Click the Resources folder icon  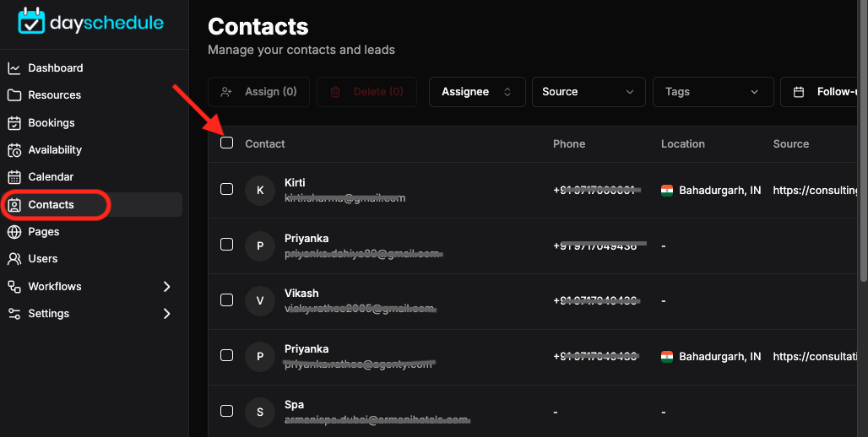(x=14, y=95)
